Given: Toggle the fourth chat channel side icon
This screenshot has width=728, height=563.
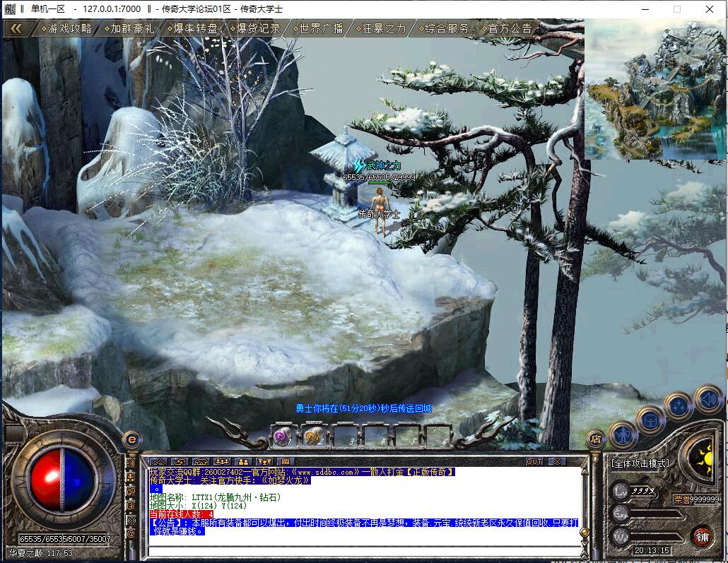Looking at the screenshot, I should pos(131,506).
